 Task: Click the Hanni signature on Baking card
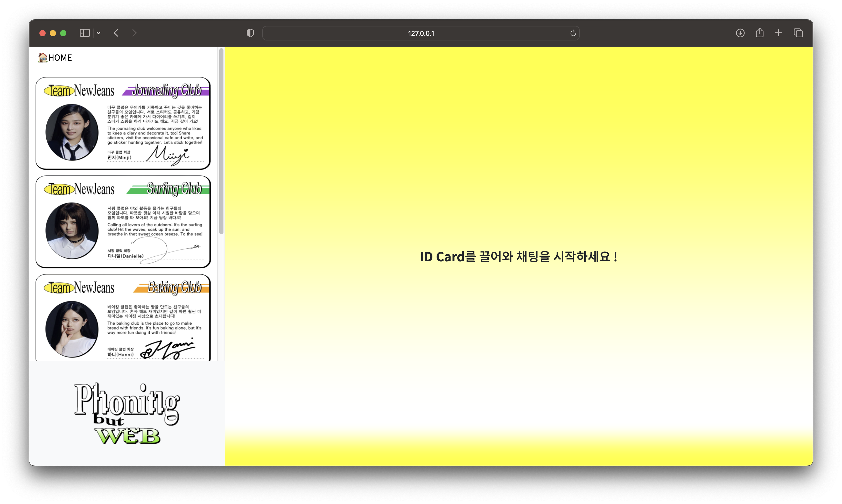pyautogui.click(x=168, y=348)
